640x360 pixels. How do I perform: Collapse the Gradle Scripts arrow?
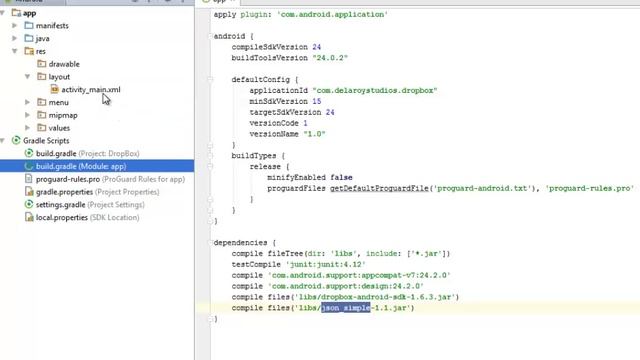pyautogui.click(x=2, y=140)
